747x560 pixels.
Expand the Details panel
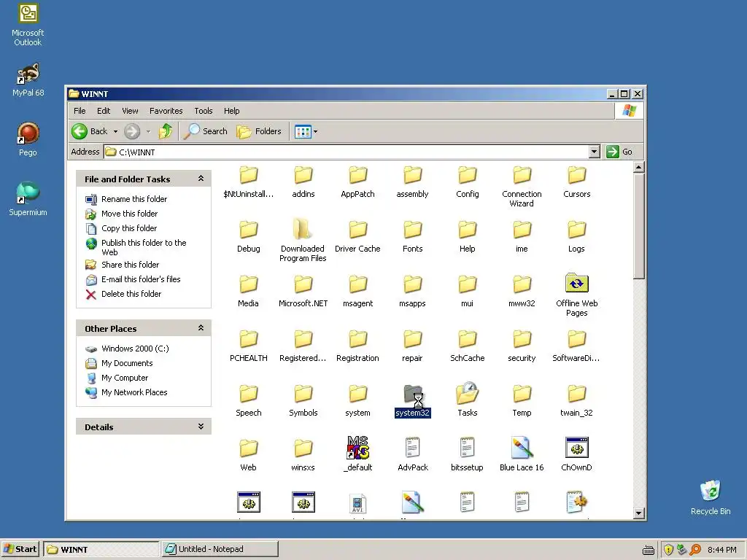tap(201, 427)
